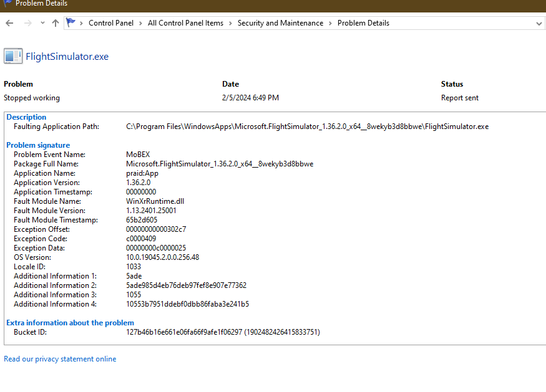Open Control Panel breadcrumb
Viewport: 546px width, 392px height.
tap(110, 23)
